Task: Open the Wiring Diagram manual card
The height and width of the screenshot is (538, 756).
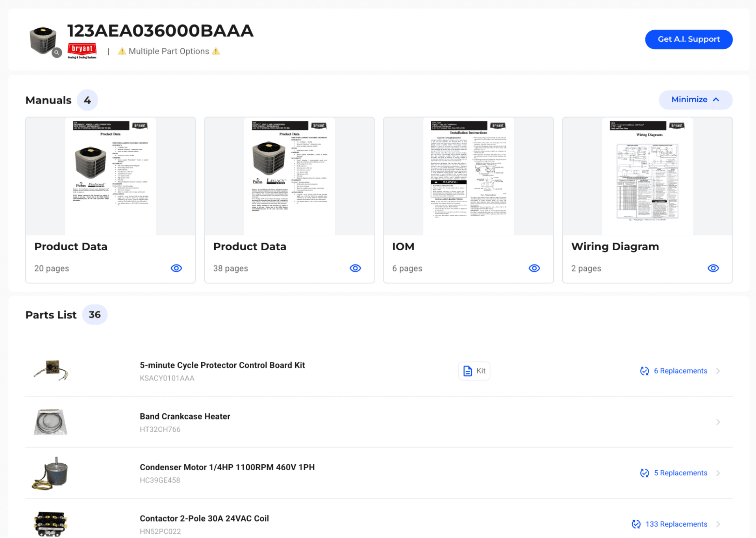Action: 647,200
